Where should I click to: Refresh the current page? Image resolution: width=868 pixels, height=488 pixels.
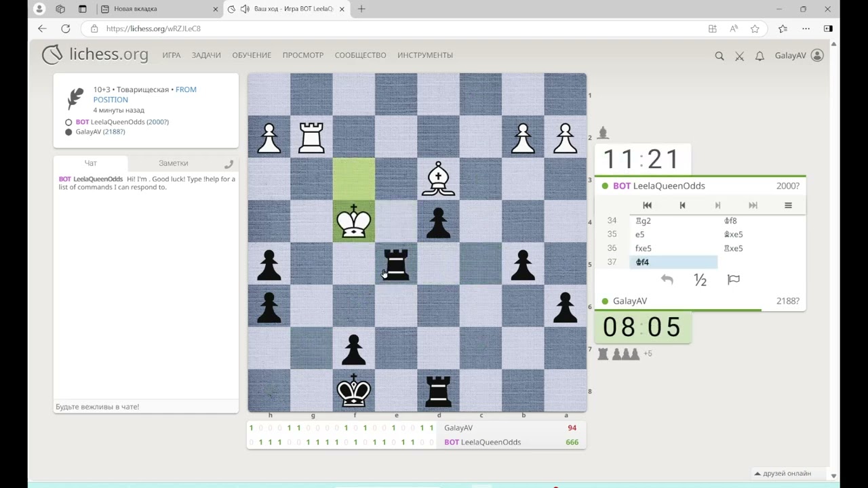point(66,28)
